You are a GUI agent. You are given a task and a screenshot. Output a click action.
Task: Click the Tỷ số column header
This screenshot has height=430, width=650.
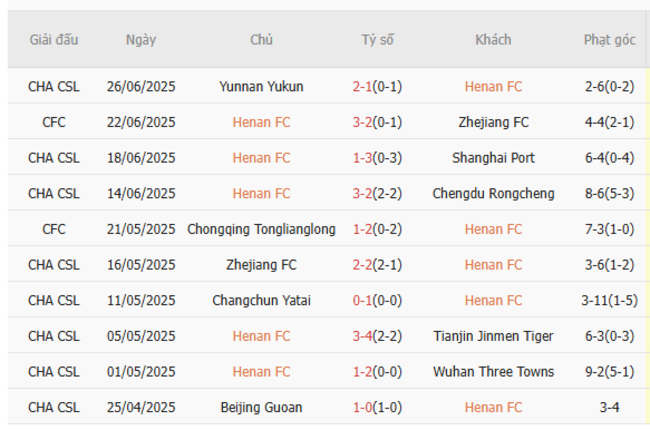coord(378,40)
